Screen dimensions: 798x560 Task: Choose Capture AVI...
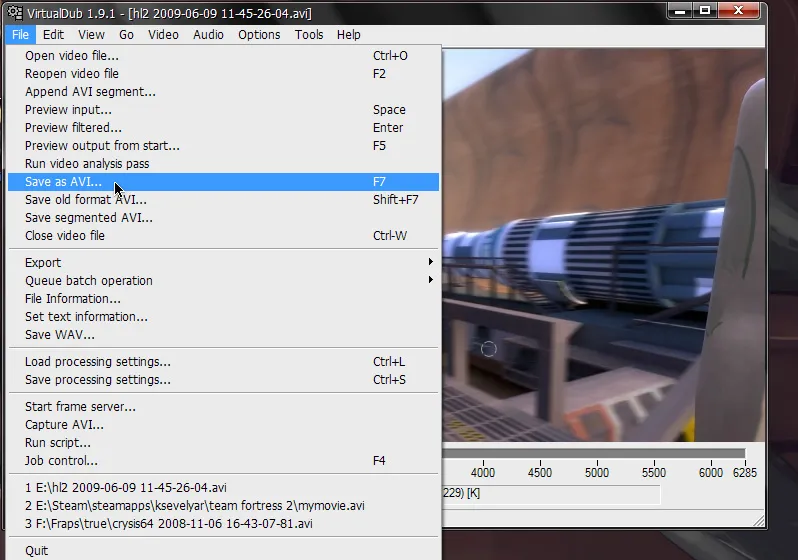[x=223, y=425]
